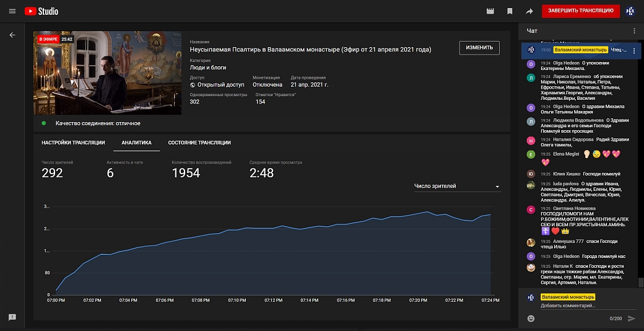Image resolution: width=644 pixels, height=331 pixels.
Task: Click the clapperboard clip icon
Action: click(490, 11)
